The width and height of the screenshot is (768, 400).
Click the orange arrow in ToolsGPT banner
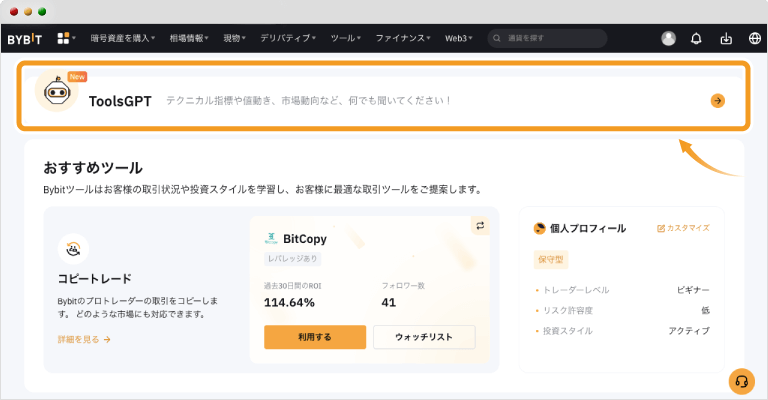click(x=718, y=101)
